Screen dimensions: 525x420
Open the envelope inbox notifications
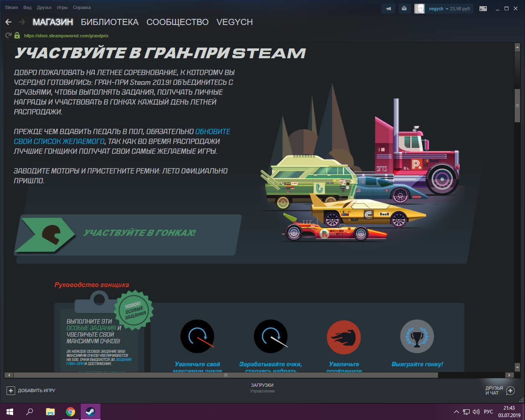point(404,9)
